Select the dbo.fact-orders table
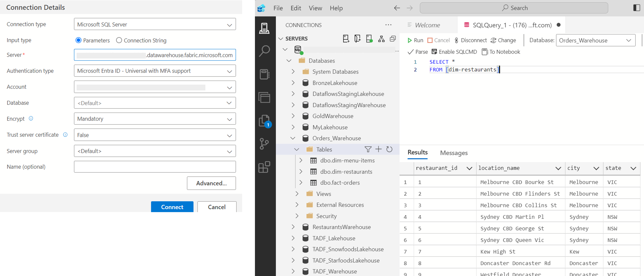 (340, 183)
